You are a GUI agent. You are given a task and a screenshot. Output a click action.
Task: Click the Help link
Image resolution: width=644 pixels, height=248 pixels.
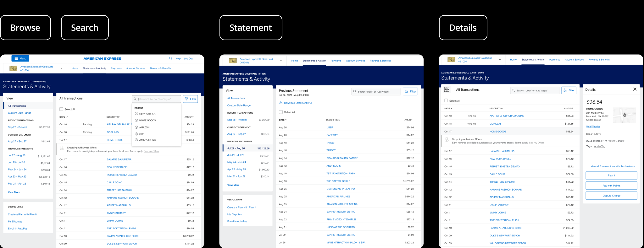(178, 58)
